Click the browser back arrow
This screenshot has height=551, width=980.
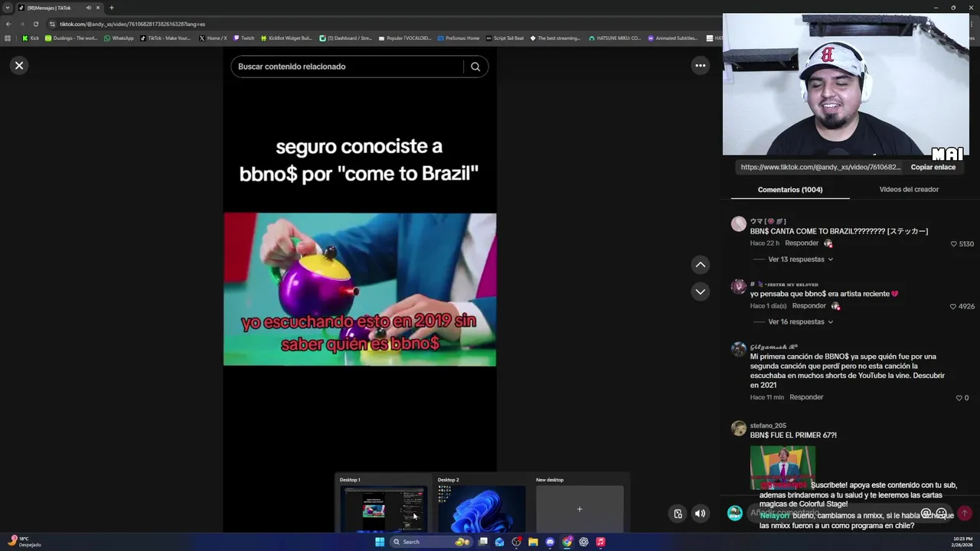click(x=8, y=24)
